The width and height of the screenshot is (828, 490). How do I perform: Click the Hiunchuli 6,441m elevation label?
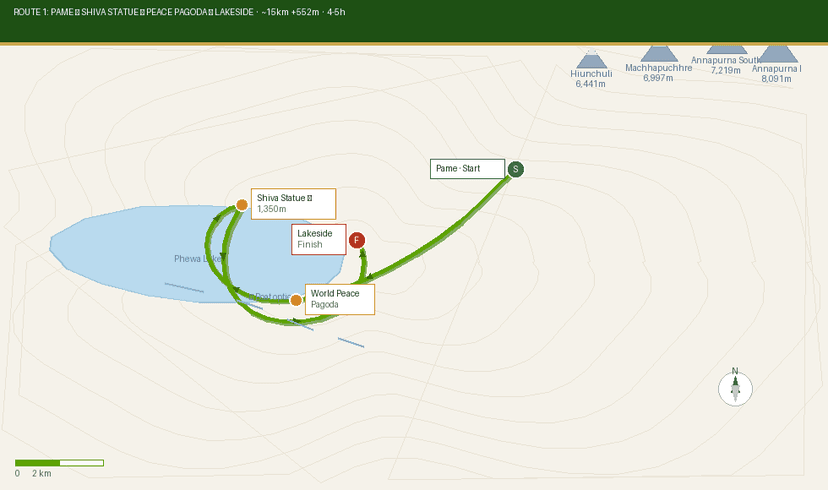[591, 79]
